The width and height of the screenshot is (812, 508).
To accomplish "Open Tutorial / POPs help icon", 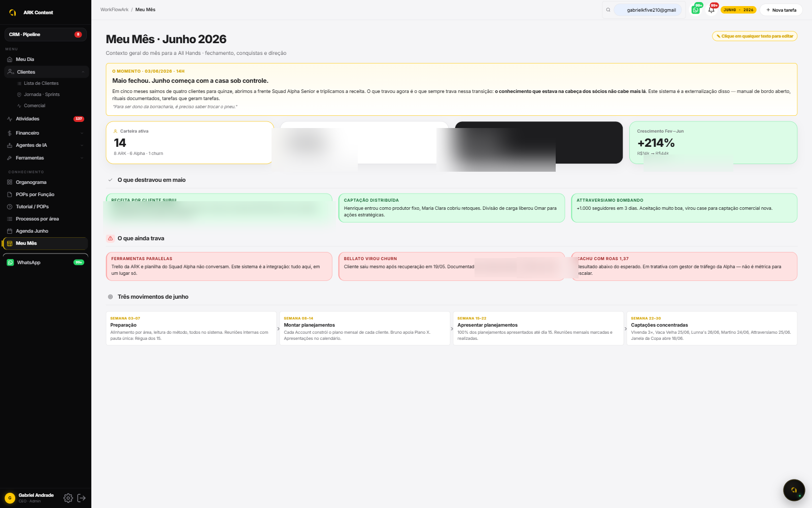I will click(x=10, y=207).
